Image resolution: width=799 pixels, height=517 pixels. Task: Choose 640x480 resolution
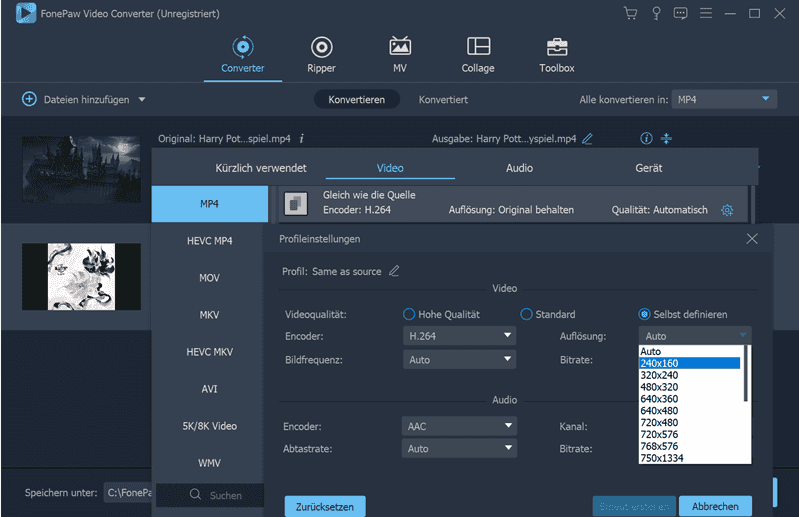tap(690, 411)
